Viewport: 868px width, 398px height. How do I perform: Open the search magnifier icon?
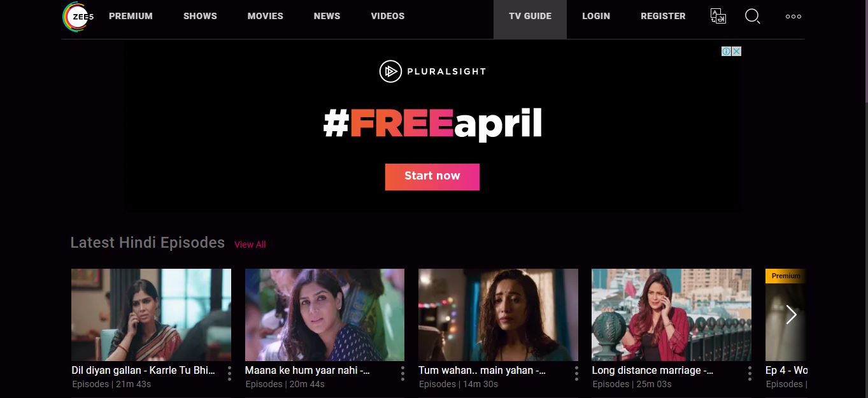pos(753,17)
